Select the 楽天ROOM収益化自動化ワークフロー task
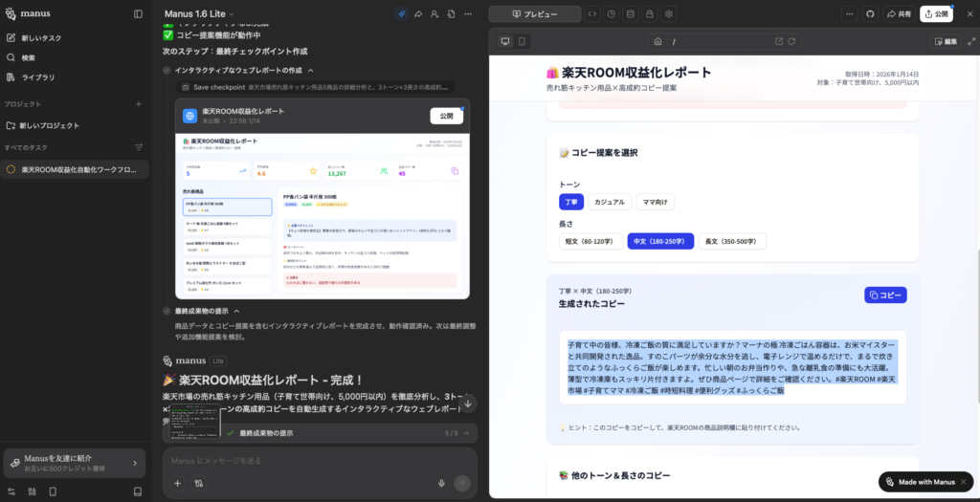Screen dimensions: 980x502 point(75,169)
